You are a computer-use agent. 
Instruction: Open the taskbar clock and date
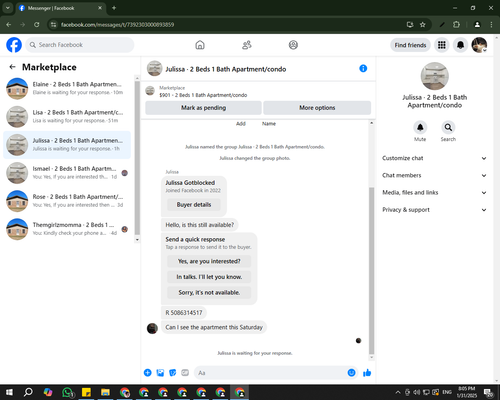467,392
